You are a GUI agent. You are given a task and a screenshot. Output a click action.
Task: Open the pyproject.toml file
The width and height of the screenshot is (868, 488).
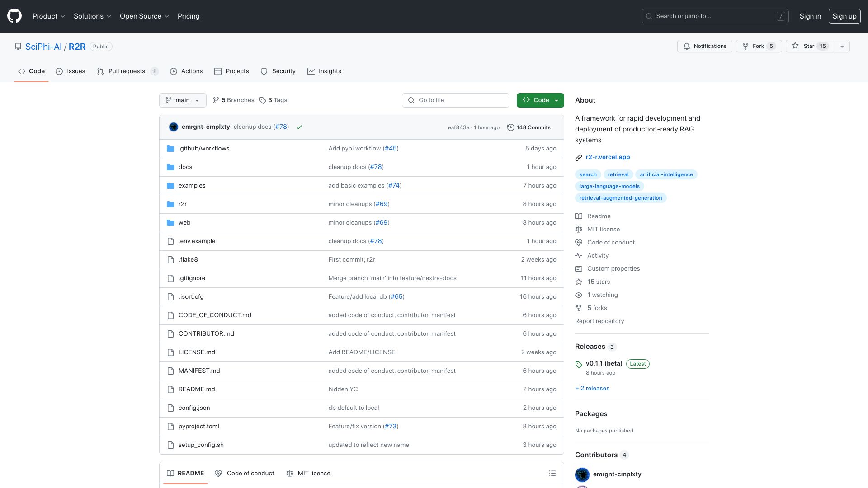(x=198, y=427)
